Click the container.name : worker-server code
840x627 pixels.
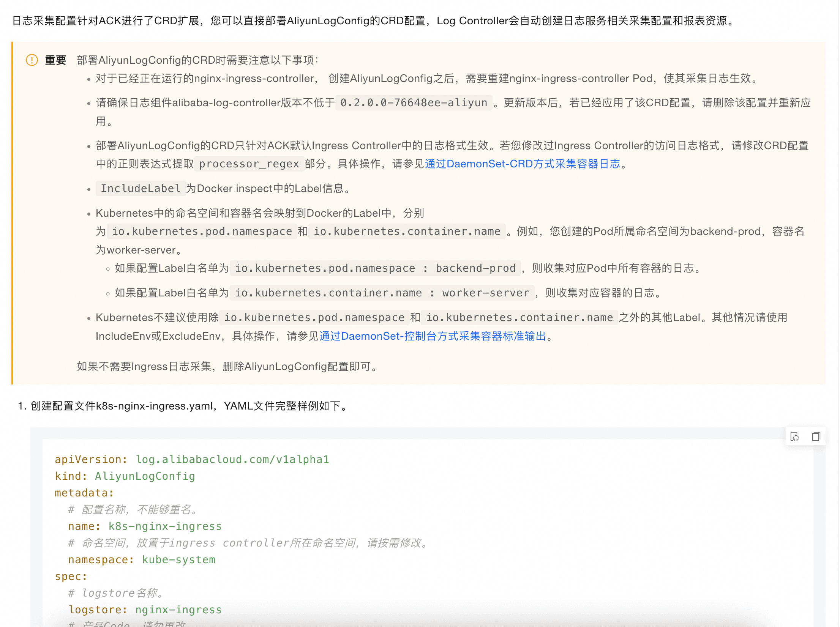click(x=382, y=293)
